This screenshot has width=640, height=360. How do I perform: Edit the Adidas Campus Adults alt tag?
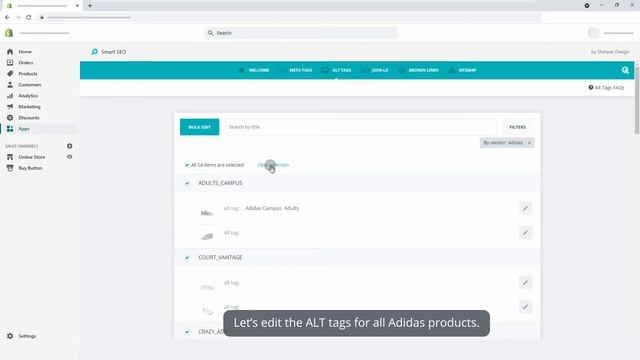click(x=525, y=209)
